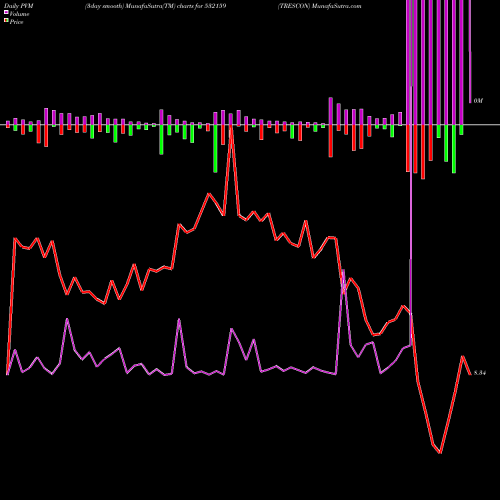
Task: Click the TRESCON MunafaSutra.com heading
Action: click(x=320, y=6)
